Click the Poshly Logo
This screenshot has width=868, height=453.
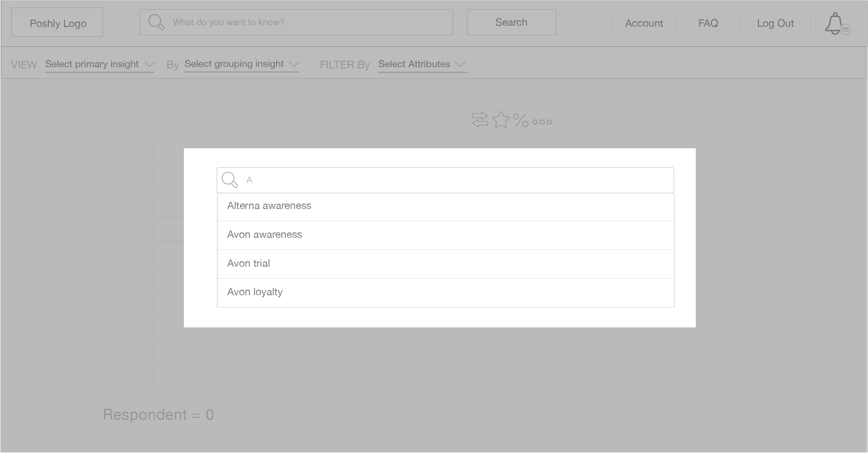click(57, 23)
